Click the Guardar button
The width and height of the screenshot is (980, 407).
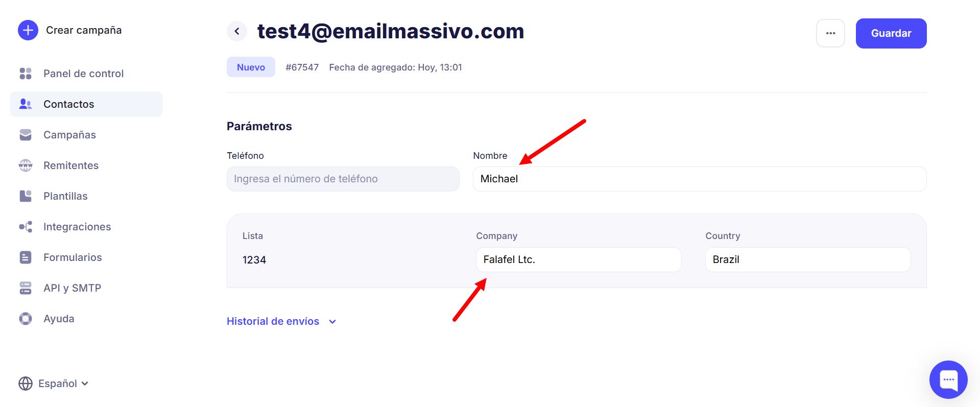tap(891, 33)
